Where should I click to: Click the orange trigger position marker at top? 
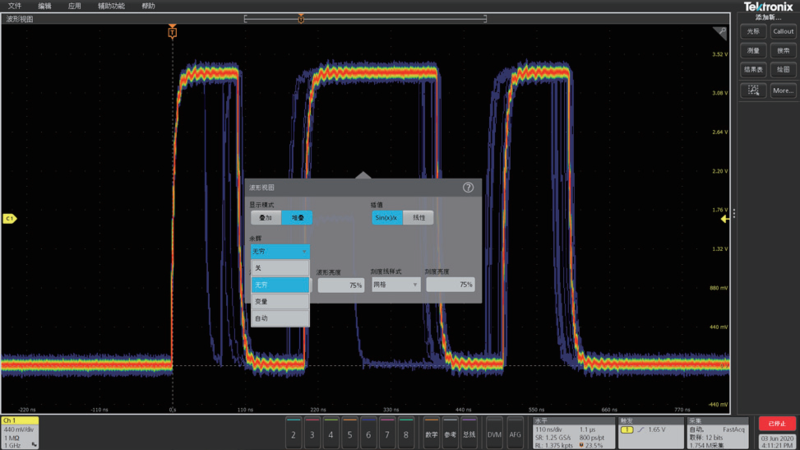172,33
